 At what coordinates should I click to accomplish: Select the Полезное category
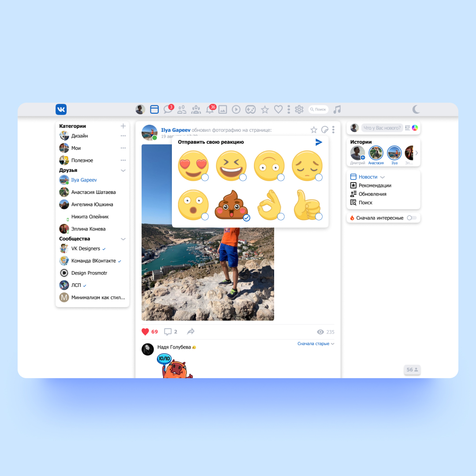pos(76,160)
